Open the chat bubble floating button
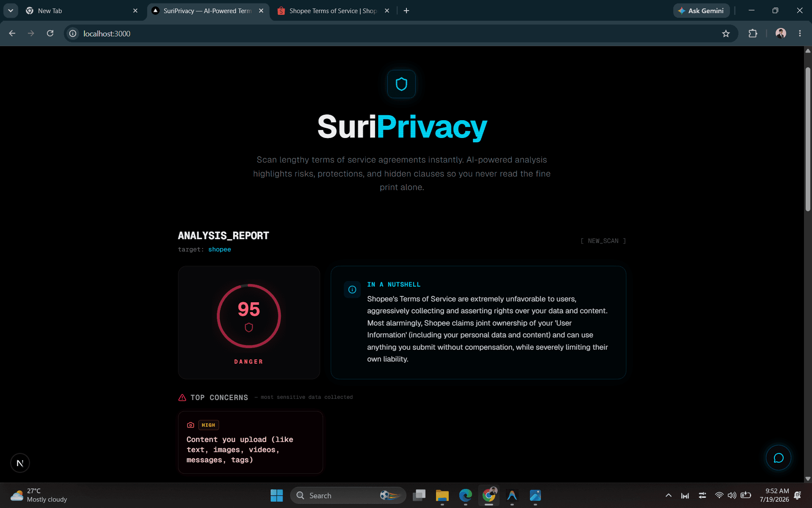The height and width of the screenshot is (508, 812). tap(778, 458)
